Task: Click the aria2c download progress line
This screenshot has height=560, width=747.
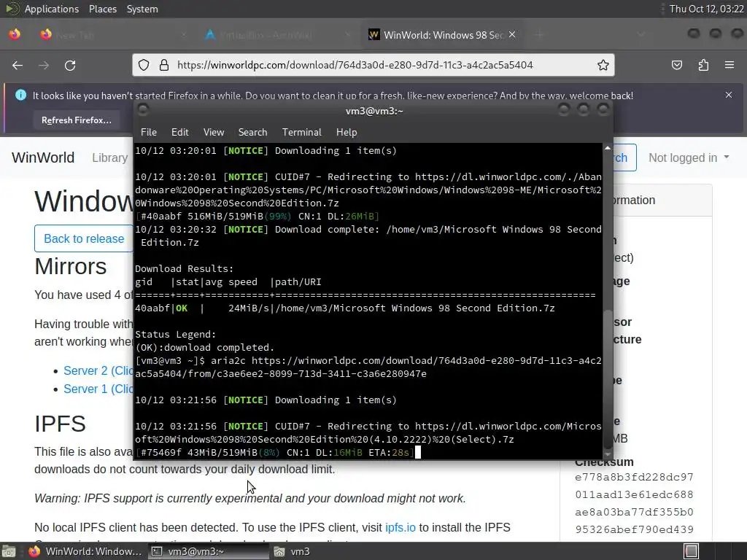Action: click(275, 452)
